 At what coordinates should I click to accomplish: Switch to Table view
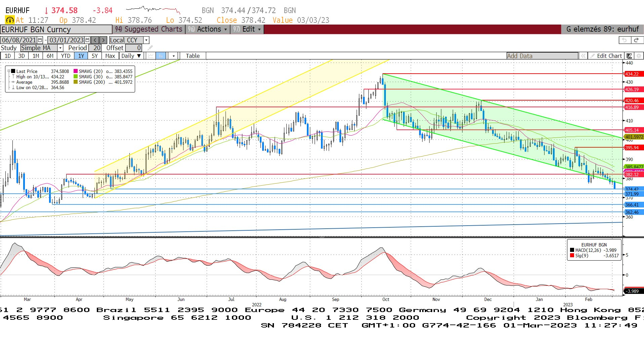coord(193,56)
